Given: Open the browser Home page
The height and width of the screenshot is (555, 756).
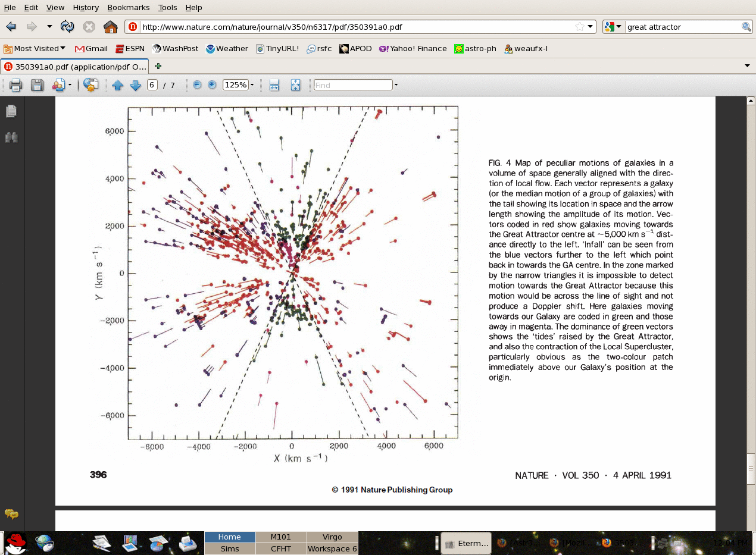Looking at the screenshot, I should [x=110, y=27].
